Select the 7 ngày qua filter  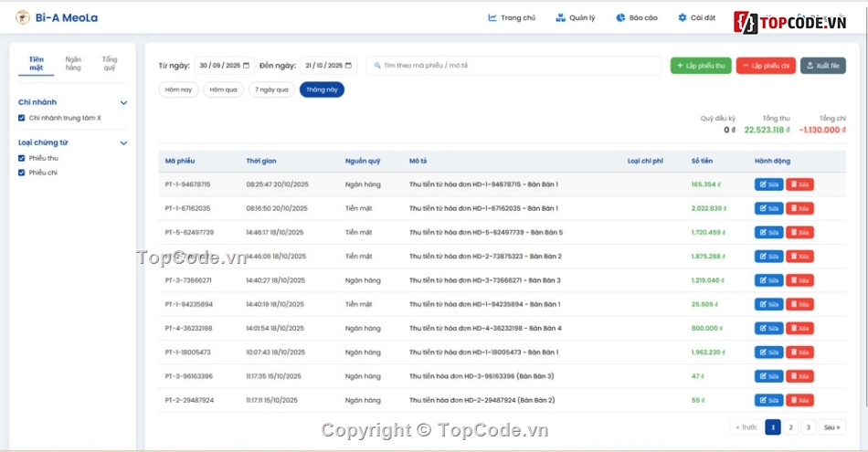click(x=271, y=89)
